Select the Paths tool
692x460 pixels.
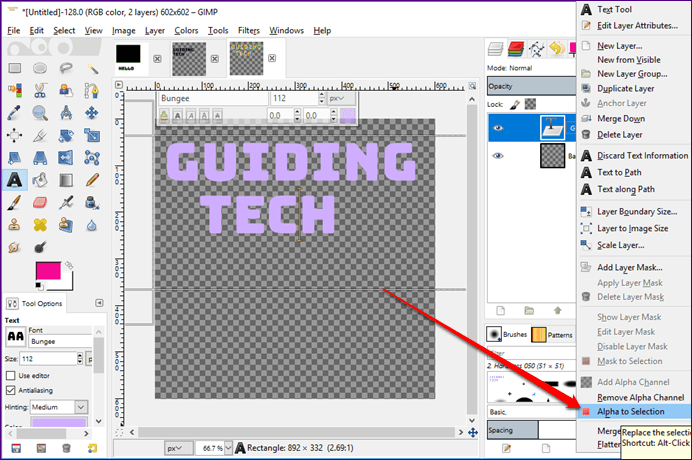[92, 90]
